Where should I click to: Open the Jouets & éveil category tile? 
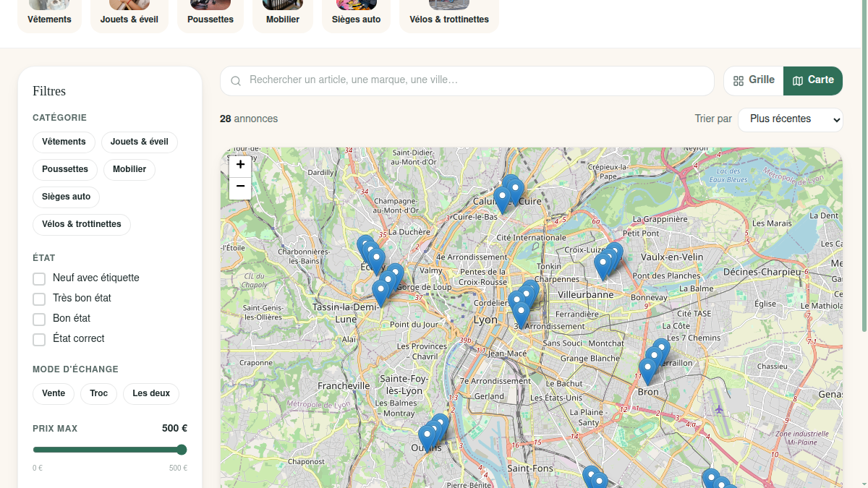[129, 14]
